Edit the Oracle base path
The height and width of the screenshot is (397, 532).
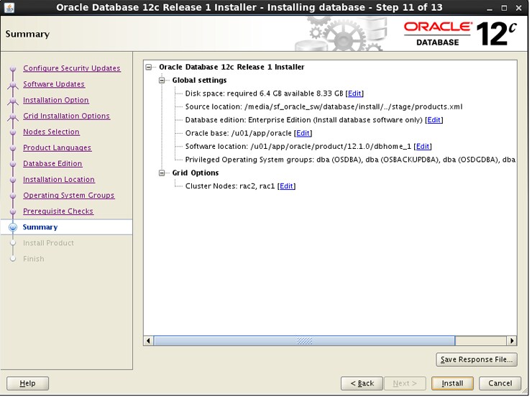(x=303, y=133)
